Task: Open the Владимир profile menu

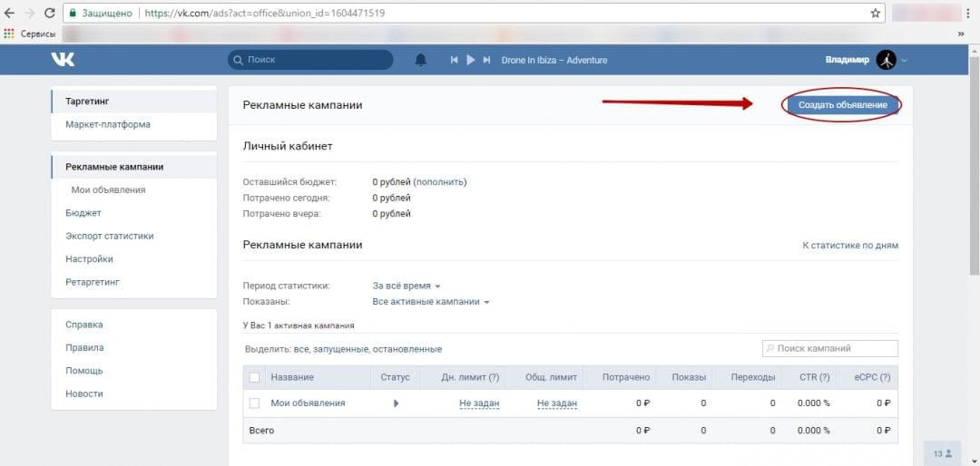Action: click(x=865, y=60)
